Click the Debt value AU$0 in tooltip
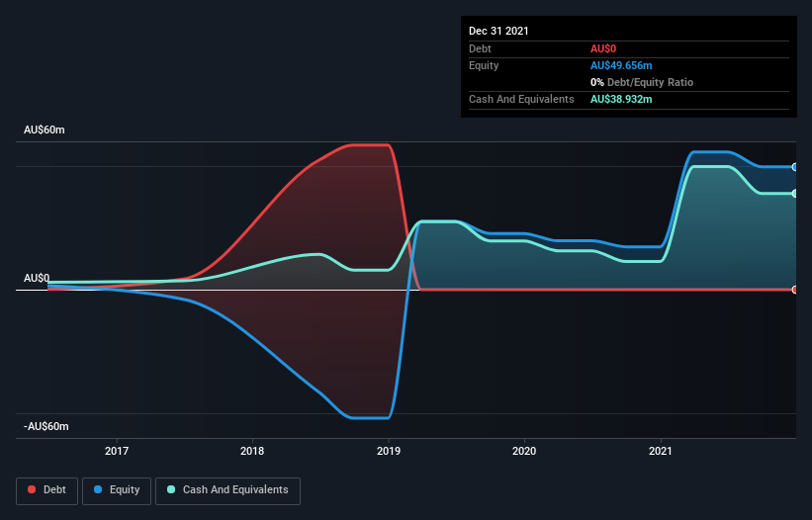 [x=603, y=48]
